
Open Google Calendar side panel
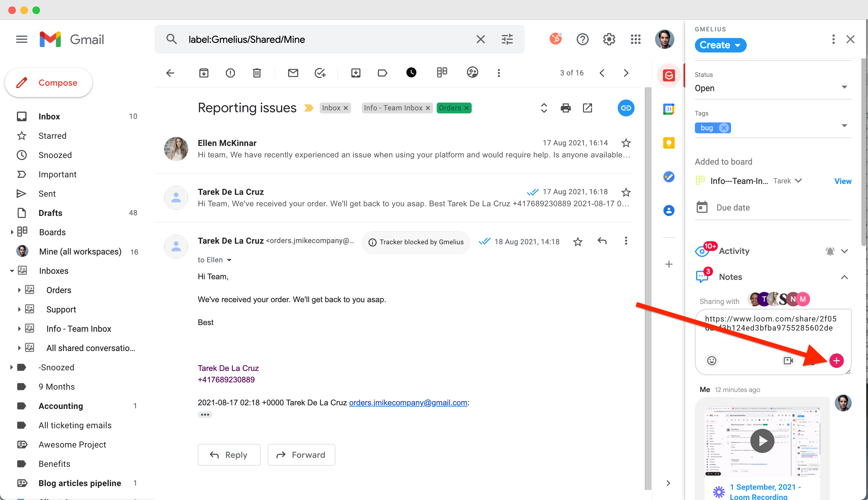[x=669, y=109]
